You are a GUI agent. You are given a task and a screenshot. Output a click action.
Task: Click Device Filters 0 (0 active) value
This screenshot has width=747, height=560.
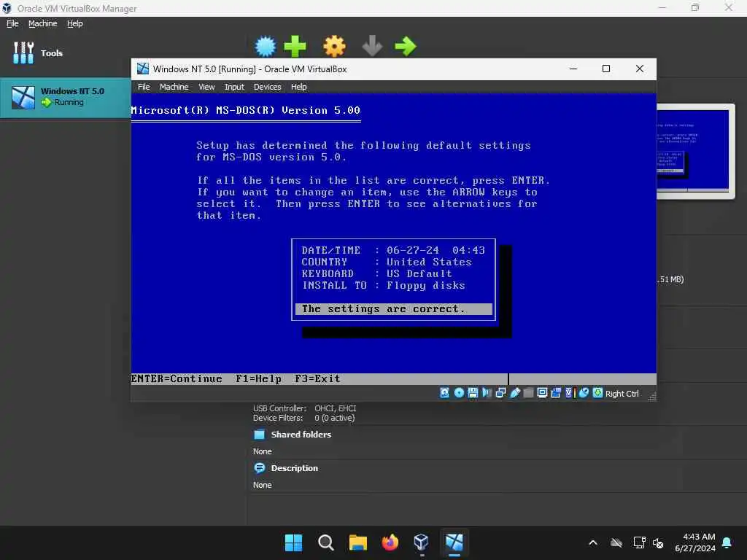(334, 418)
